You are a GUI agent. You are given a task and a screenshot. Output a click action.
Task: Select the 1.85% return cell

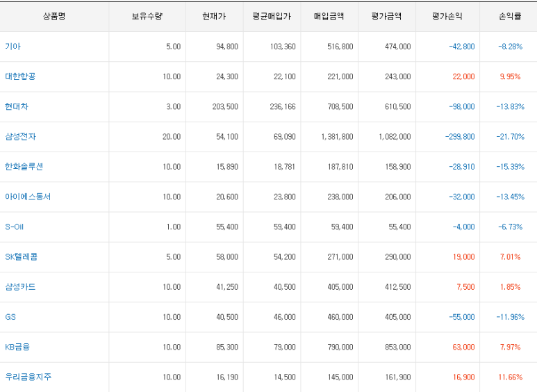pyautogui.click(x=510, y=287)
